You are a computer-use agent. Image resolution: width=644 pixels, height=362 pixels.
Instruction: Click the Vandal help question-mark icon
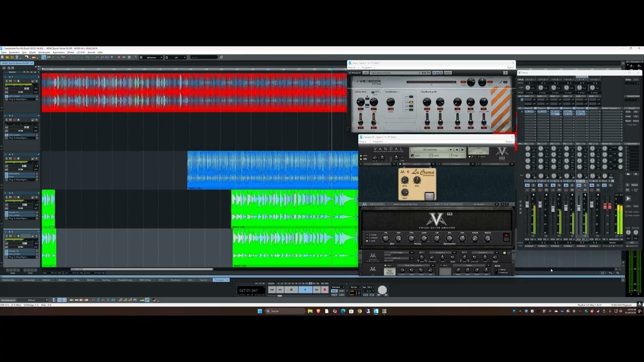tap(451, 155)
